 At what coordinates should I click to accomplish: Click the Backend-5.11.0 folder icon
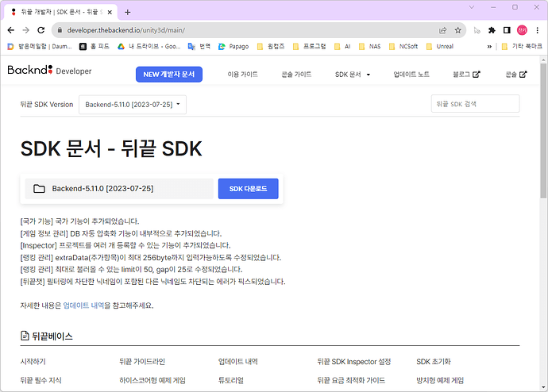click(x=39, y=189)
